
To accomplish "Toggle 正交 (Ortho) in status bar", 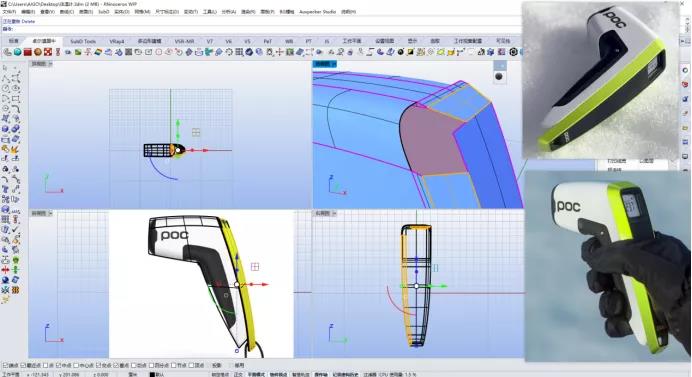I will click(238, 374).
